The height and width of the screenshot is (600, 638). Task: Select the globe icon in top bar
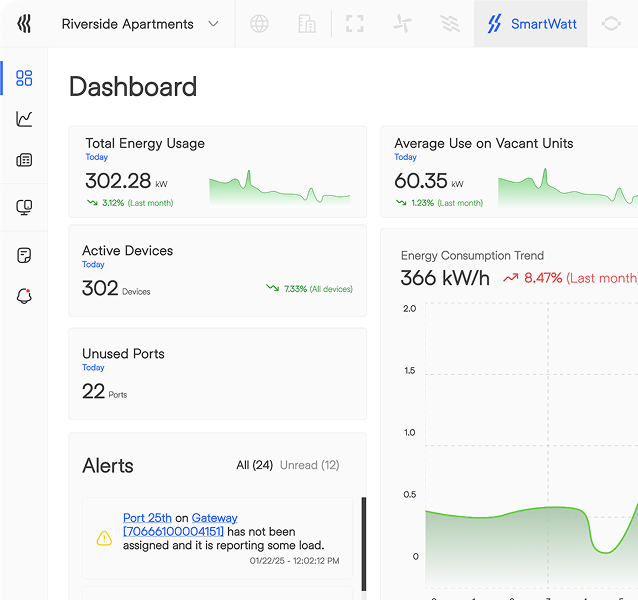[x=259, y=24]
